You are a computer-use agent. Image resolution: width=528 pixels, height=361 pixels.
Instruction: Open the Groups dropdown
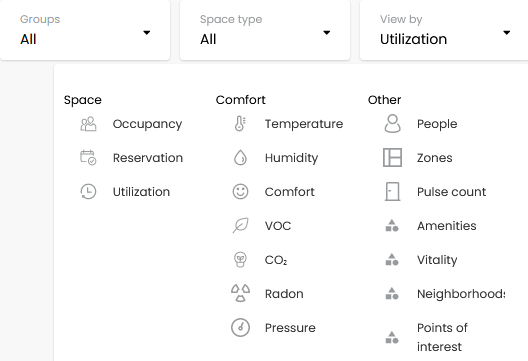(x=85, y=30)
